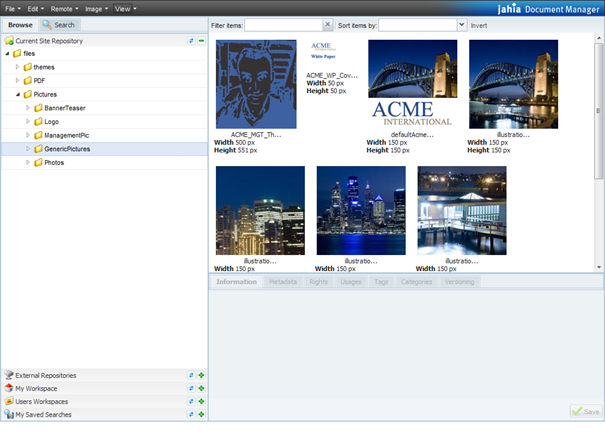Open the File menu
Viewport: 605px width, 433px height.
pyautogui.click(x=13, y=8)
